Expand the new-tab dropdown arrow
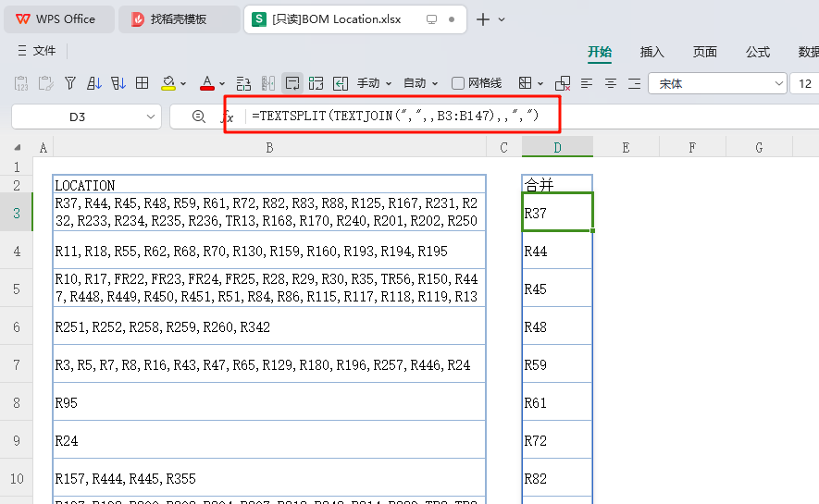 502,19
